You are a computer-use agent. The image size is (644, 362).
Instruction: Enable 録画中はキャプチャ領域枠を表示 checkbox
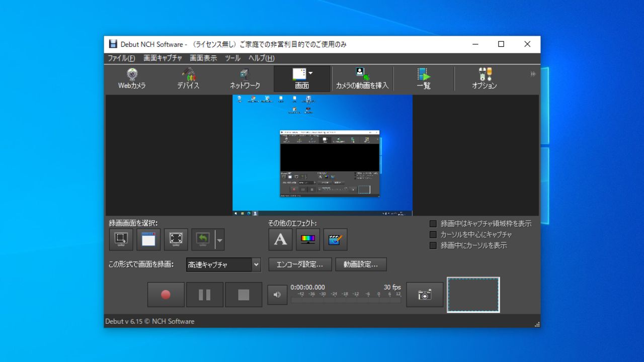[x=433, y=224]
